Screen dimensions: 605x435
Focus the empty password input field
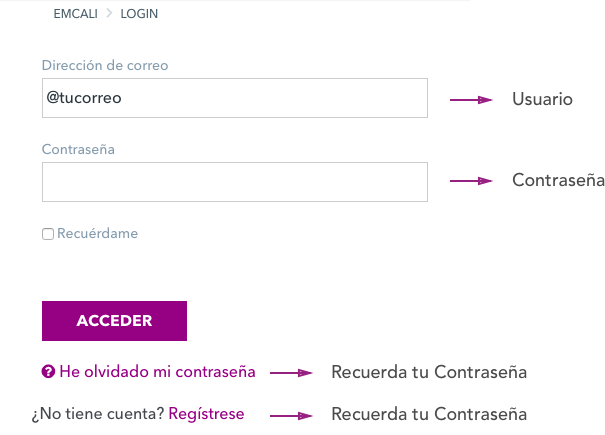(234, 182)
